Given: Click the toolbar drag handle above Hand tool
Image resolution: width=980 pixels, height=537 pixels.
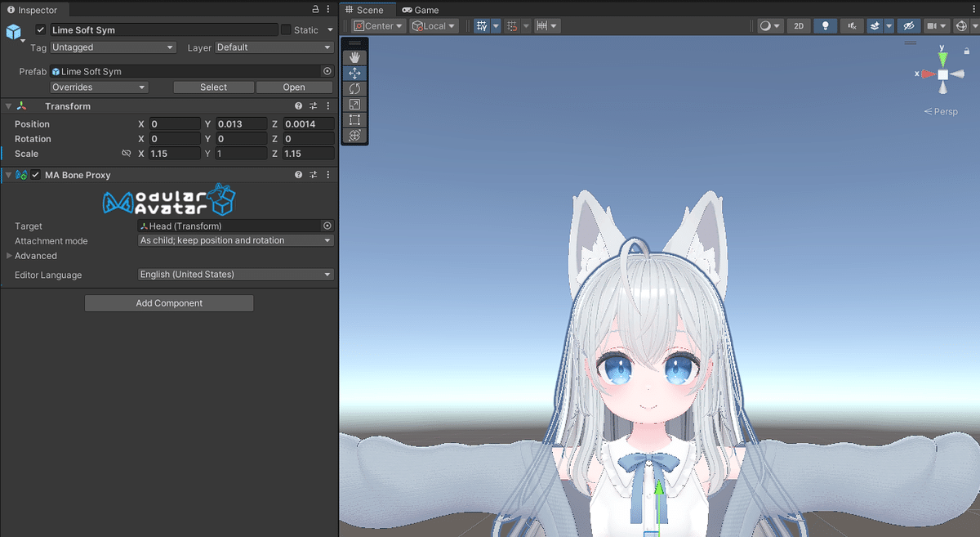Looking at the screenshot, I should click(354, 43).
